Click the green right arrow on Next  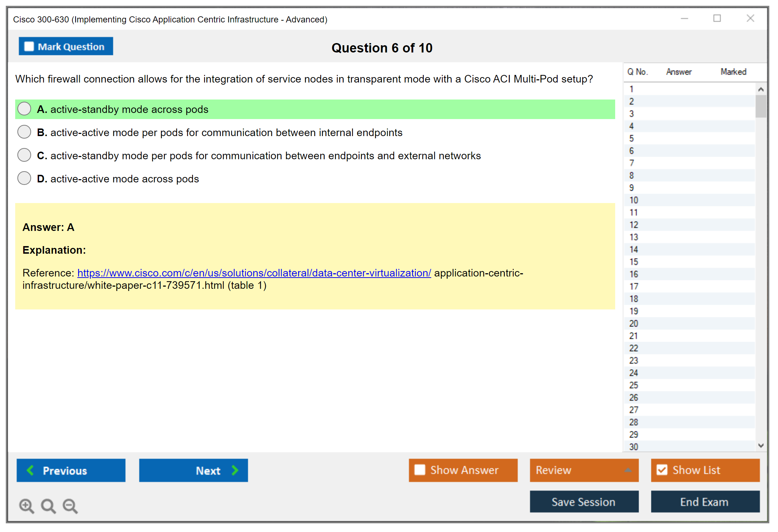click(x=235, y=470)
